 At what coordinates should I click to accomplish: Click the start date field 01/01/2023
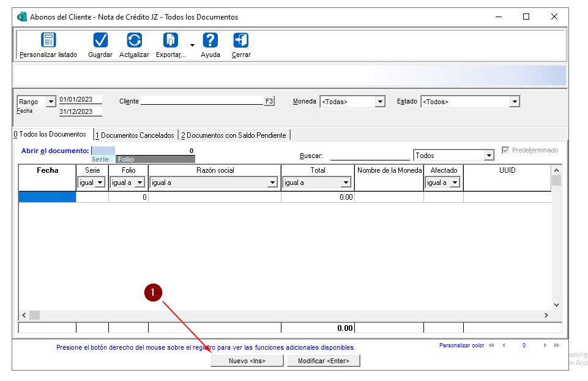tap(80, 99)
